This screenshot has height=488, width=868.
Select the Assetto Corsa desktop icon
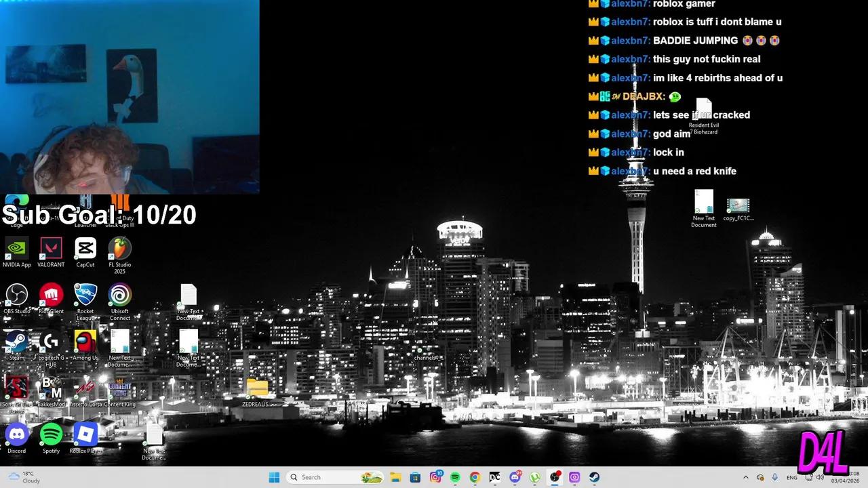(x=85, y=388)
